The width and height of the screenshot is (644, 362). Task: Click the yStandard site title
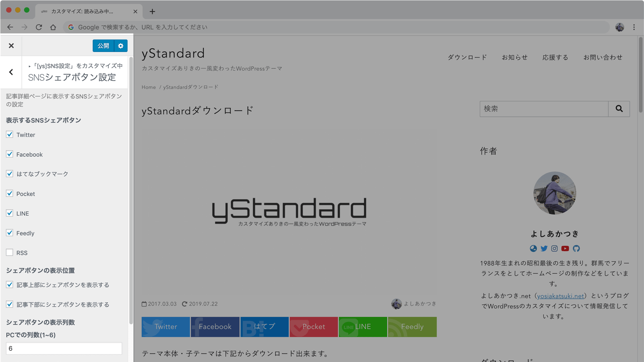[173, 53]
